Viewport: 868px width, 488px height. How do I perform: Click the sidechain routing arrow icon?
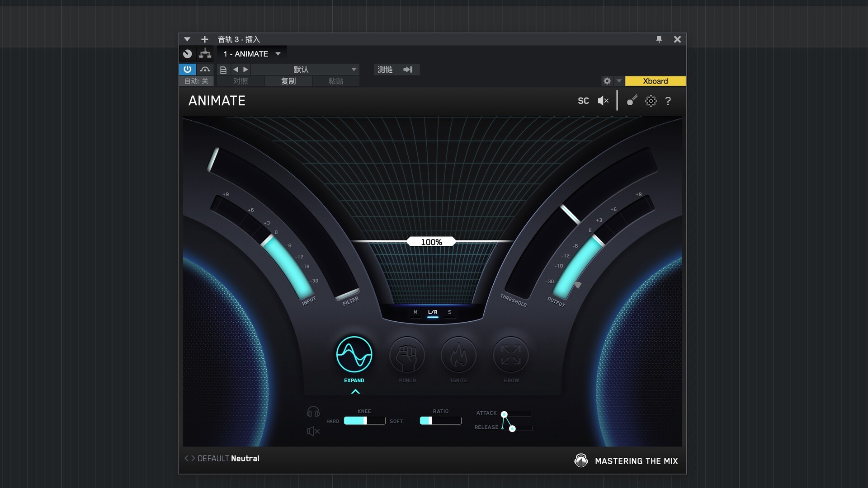[408, 70]
